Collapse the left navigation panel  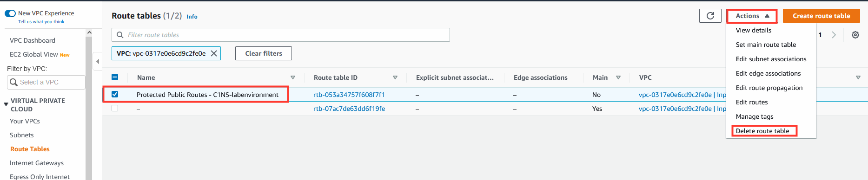98,61
